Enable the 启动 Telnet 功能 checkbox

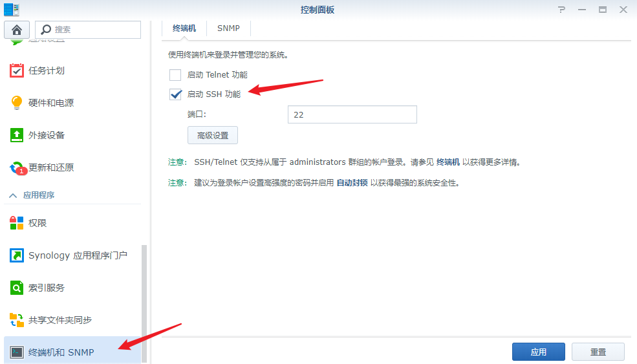[175, 75]
